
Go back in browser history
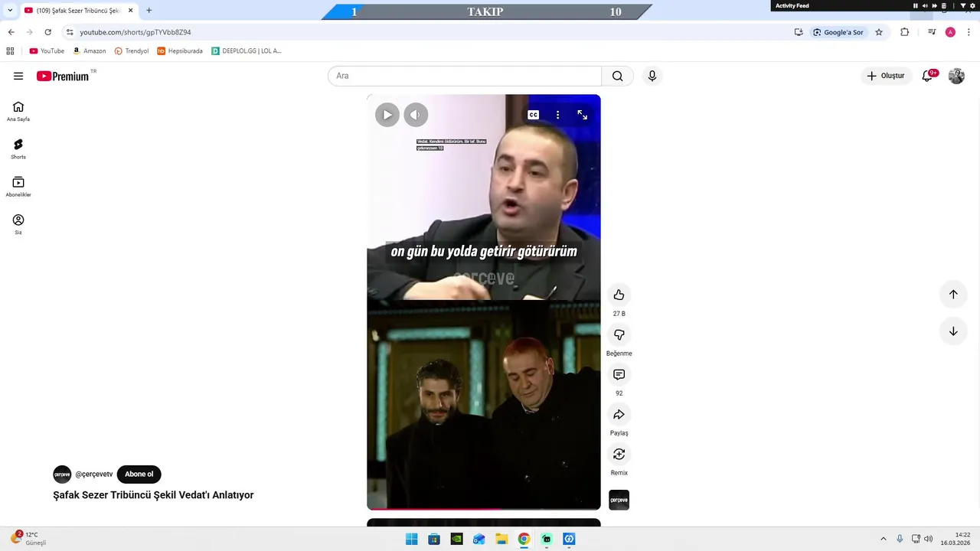pos(11,32)
